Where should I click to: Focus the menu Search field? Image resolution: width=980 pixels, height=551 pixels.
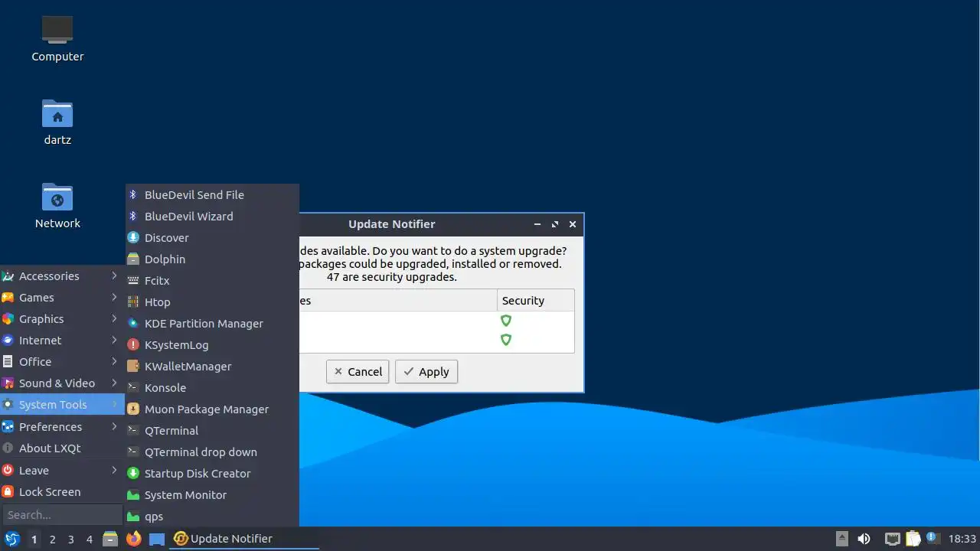pos(62,514)
